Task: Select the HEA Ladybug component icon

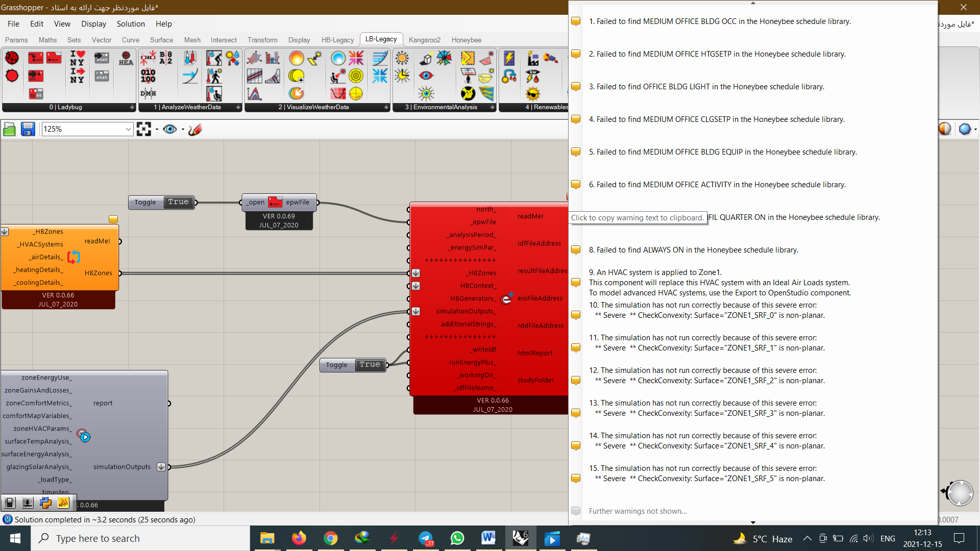Action: (126, 58)
